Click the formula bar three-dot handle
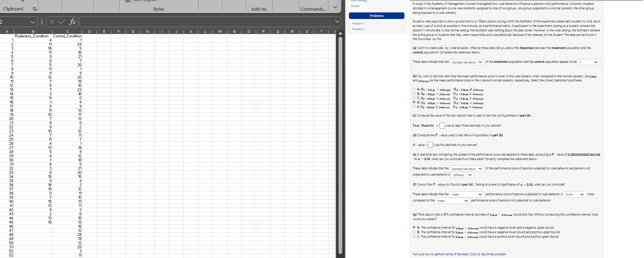Image resolution: width=644 pixels, height=258 pixels. tap(42, 22)
